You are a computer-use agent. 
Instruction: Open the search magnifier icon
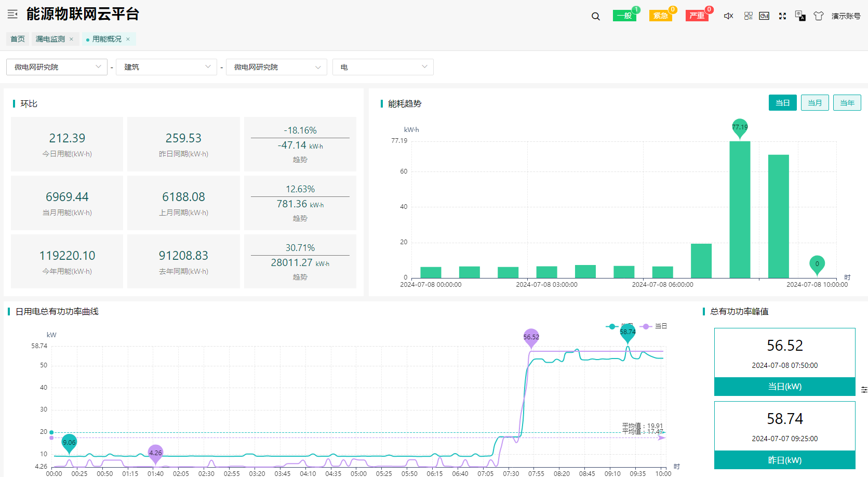click(x=596, y=16)
